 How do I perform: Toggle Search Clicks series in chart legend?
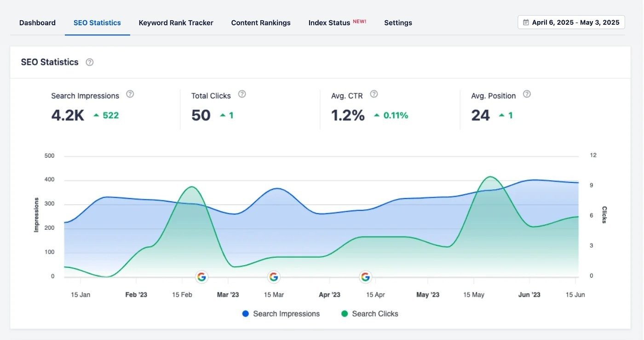point(375,314)
